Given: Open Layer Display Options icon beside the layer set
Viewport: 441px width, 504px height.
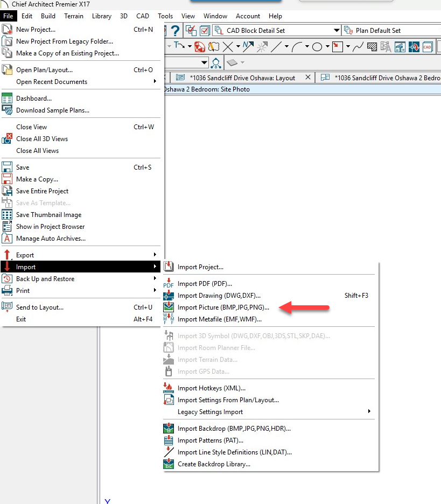Looking at the screenshot, I should pyautogui.click(x=191, y=31).
